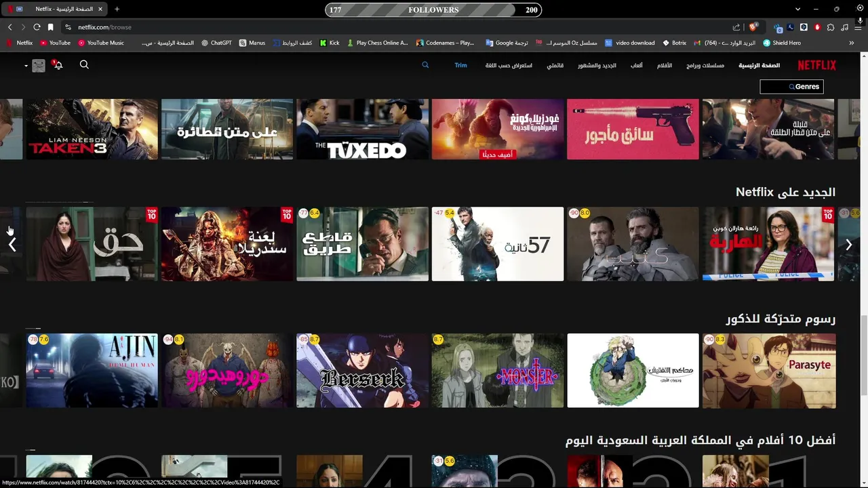Click the red NETFLIX logo
The width and height of the screenshot is (868, 488).
pos(816,65)
